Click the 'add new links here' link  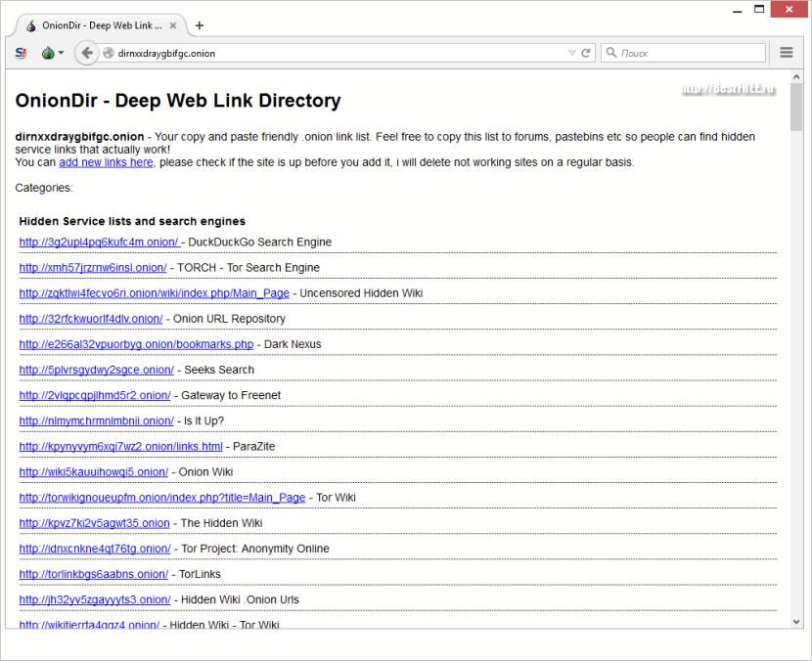[x=106, y=162]
